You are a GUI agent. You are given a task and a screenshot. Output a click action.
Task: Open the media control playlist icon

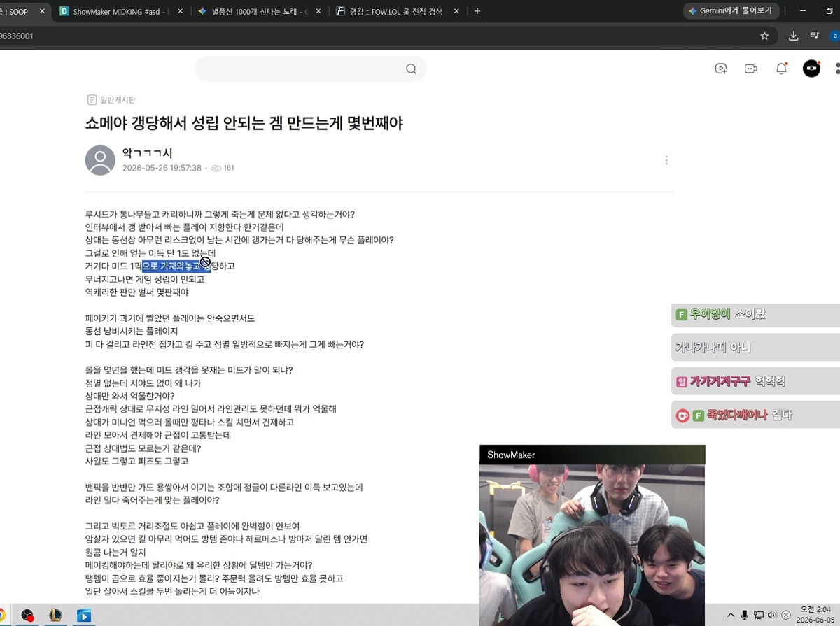point(814,36)
